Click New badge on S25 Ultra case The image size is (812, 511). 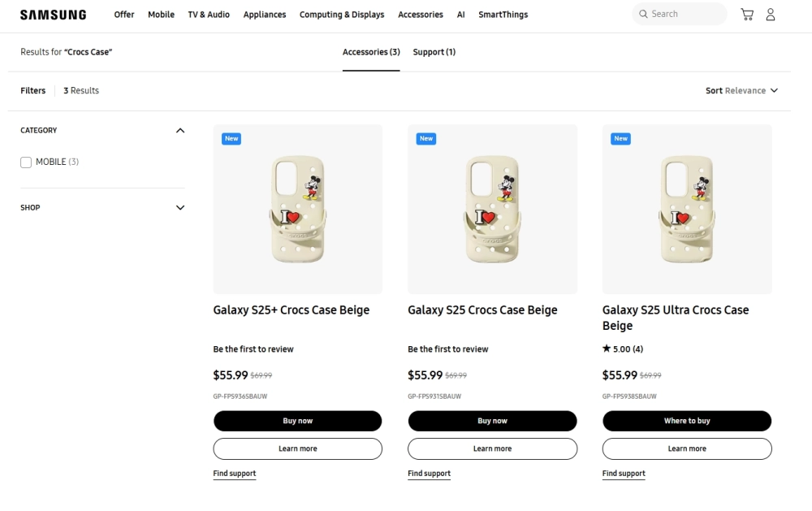[620, 139]
